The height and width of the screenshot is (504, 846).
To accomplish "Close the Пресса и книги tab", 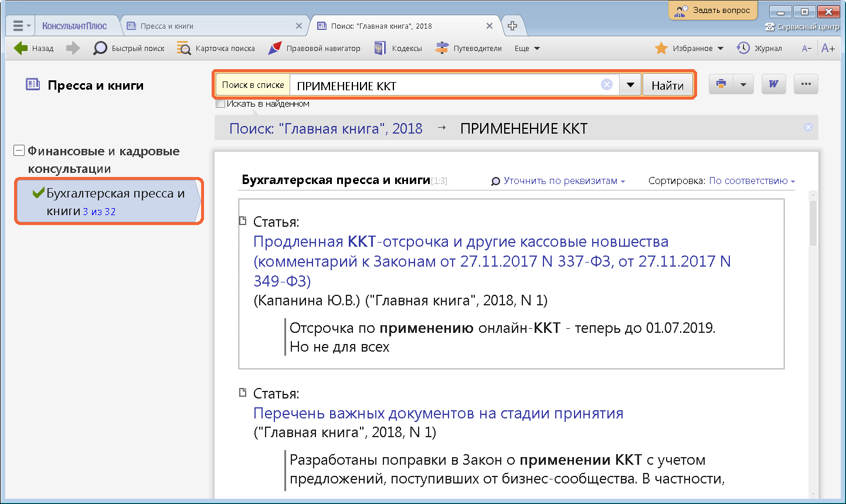I will coord(299,26).
